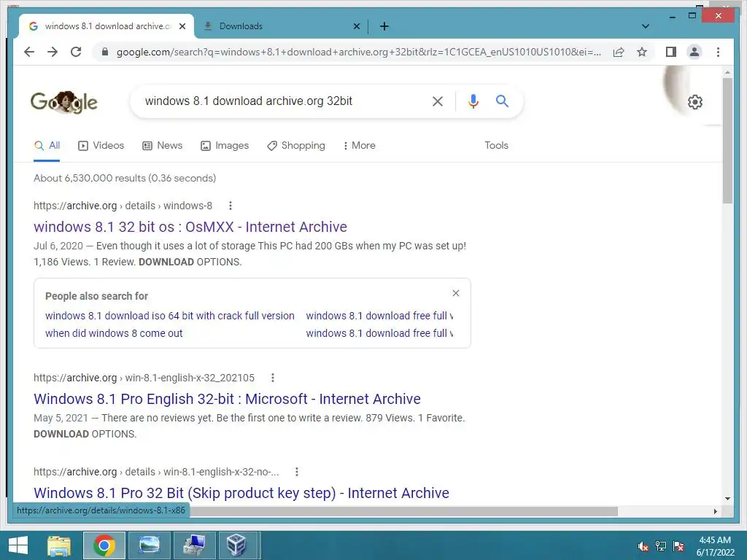Open options menu for the windows-8 result
747x560 pixels.
tap(231, 206)
